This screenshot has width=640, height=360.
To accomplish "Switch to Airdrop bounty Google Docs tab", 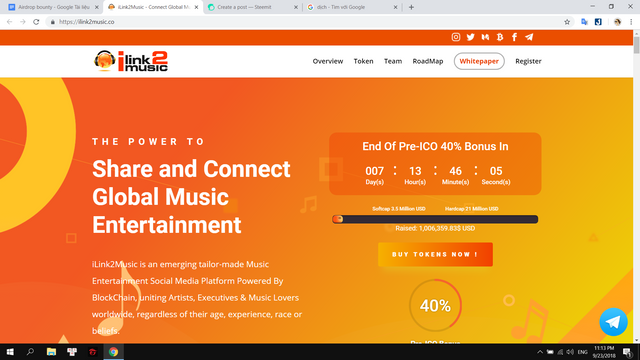I will click(53, 7).
